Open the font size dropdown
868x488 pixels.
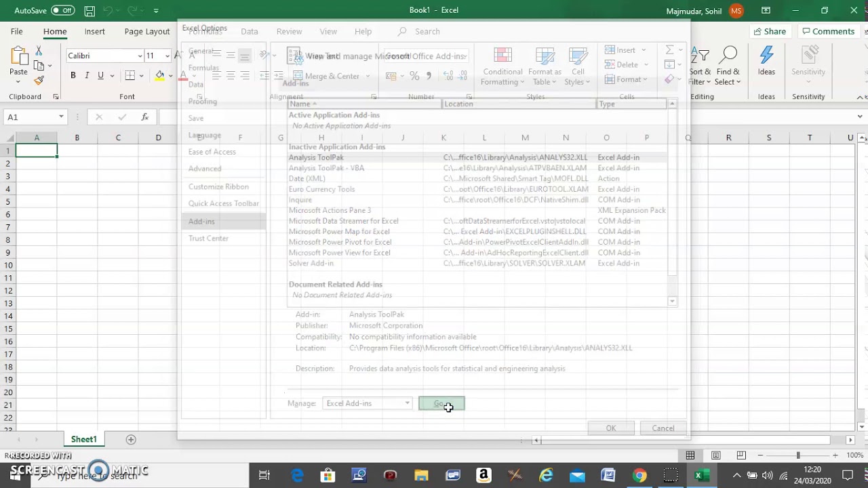(x=167, y=56)
